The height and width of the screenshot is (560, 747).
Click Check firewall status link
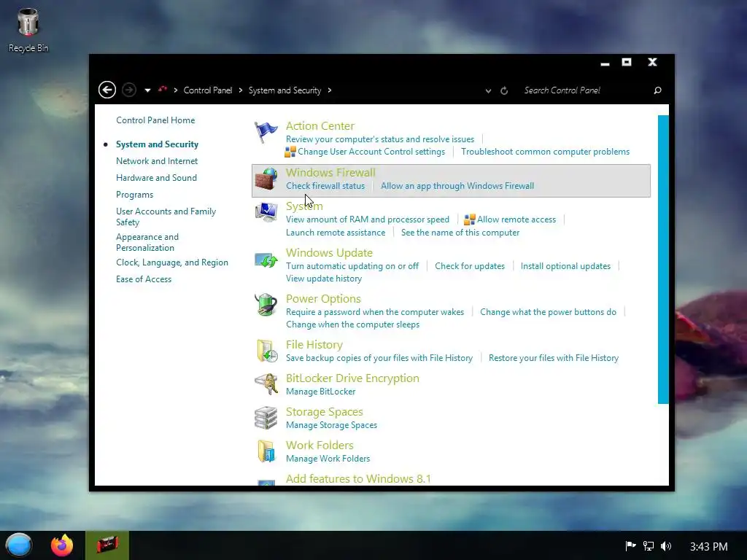[325, 186]
